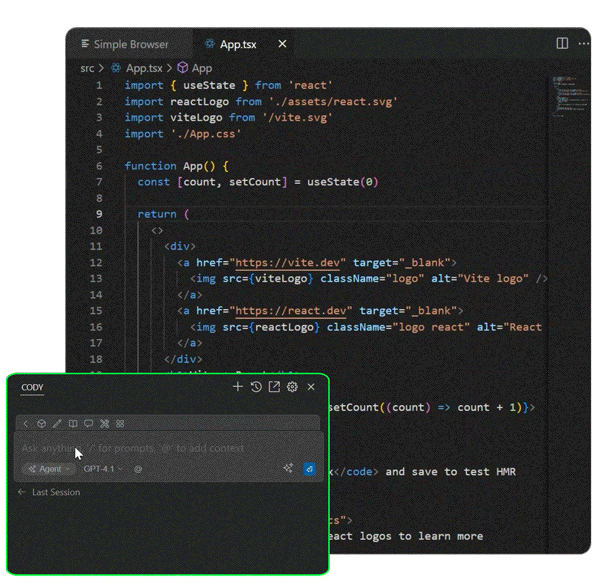Viewport: 608px width, 588px height.
Task: Click the book icon in Cody toolbar
Action: (x=73, y=424)
